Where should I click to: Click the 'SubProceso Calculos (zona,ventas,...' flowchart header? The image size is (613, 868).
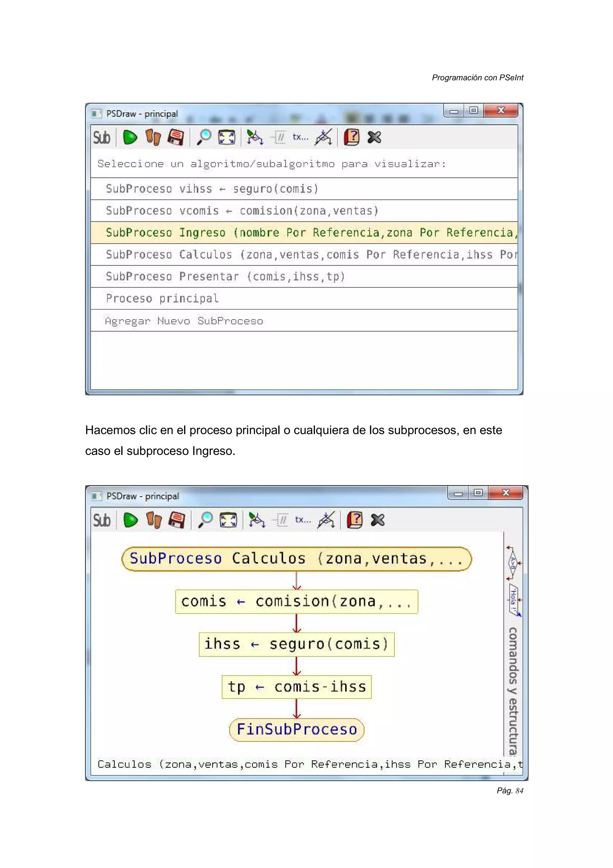pos(297,559)
